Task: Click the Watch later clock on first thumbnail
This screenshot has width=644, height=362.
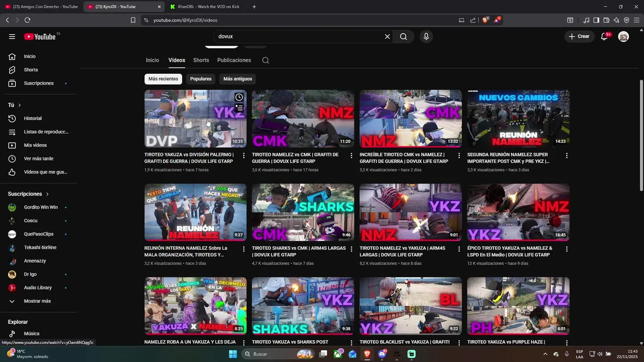Action: 239,97
